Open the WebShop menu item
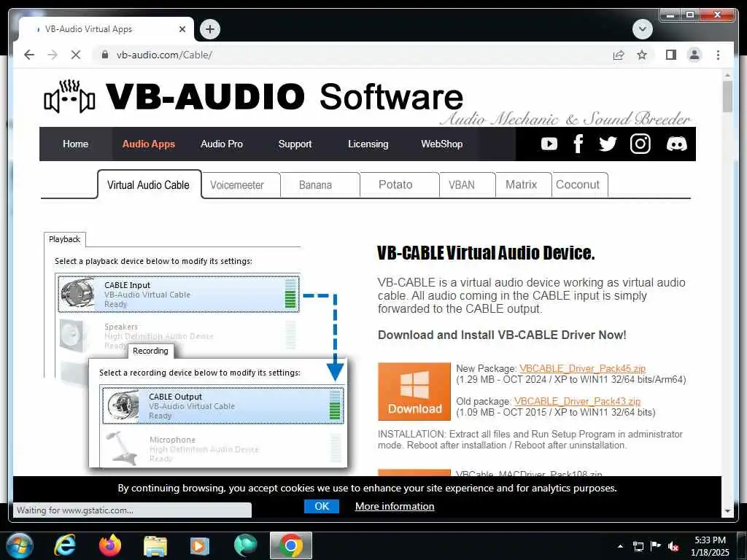 pyautogui.click(x=441, y=144)
